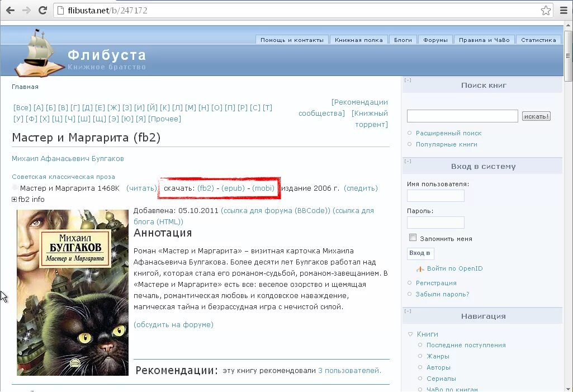Open the Книжная полка tab
The image size is (573, 392).
pos(359,40)
